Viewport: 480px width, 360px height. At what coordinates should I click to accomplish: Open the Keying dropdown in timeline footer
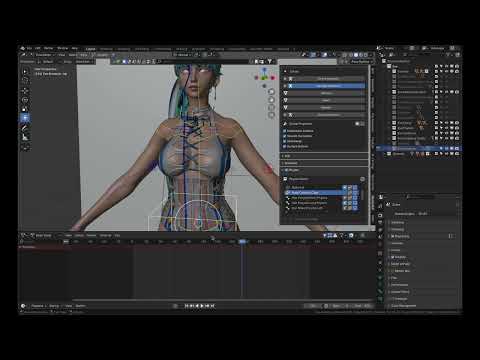[54, 306]
